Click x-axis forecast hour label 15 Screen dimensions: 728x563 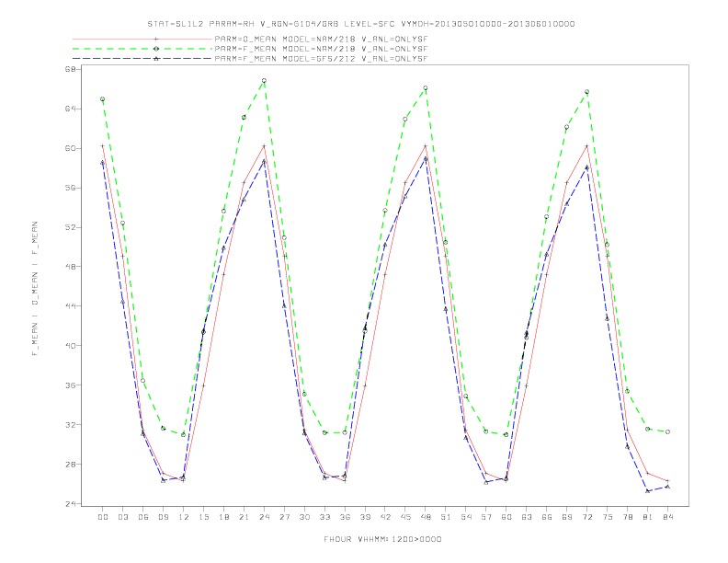(x=203, y=517)
